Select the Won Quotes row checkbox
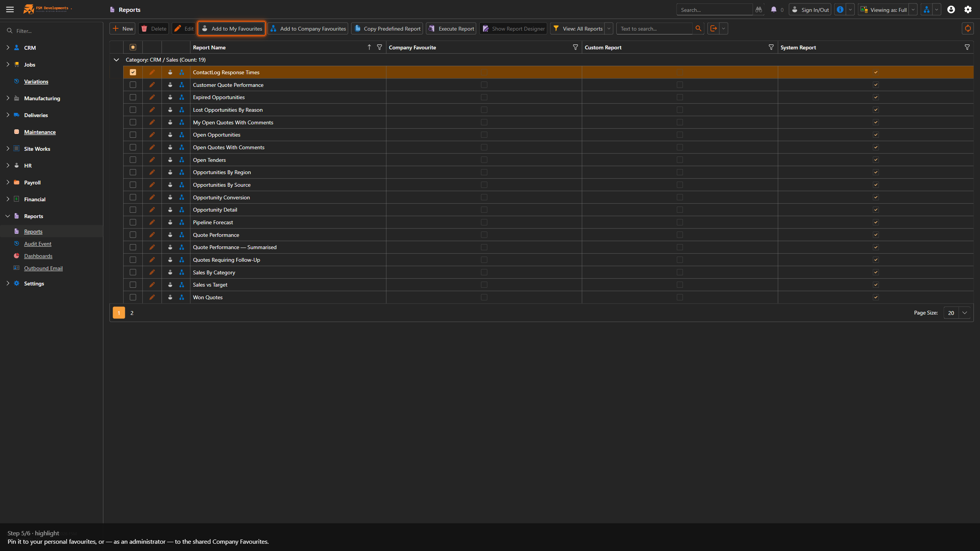The width and height of the screenshot is (980, 551). 133,297
